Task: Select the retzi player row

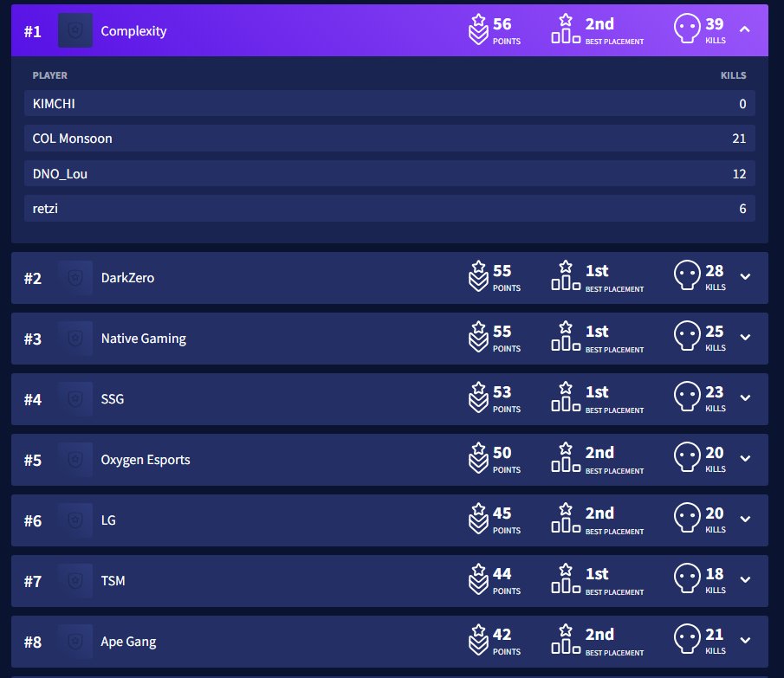Action: (x=390, y=209)
